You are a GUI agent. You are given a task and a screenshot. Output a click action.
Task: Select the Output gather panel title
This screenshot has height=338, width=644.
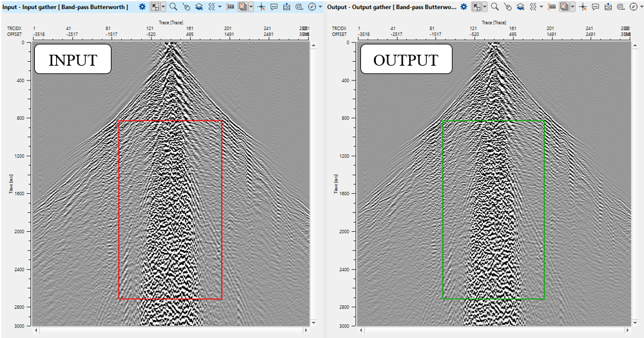393,6
